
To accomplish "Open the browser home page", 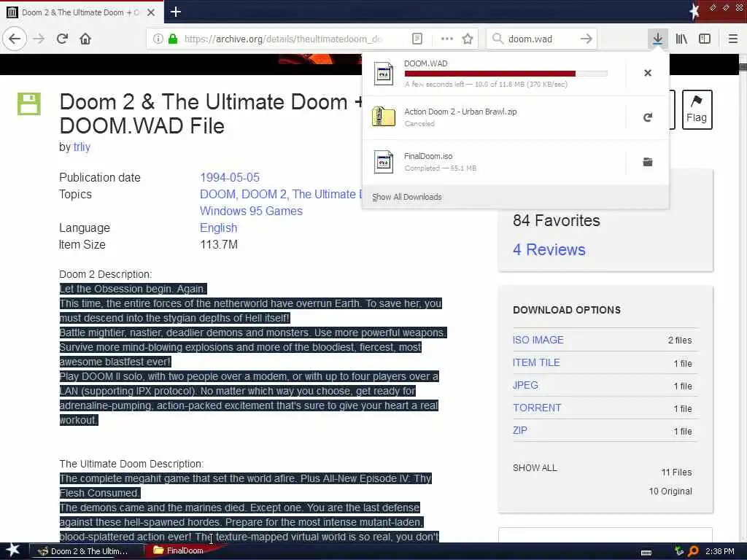I will pos(85,39).
